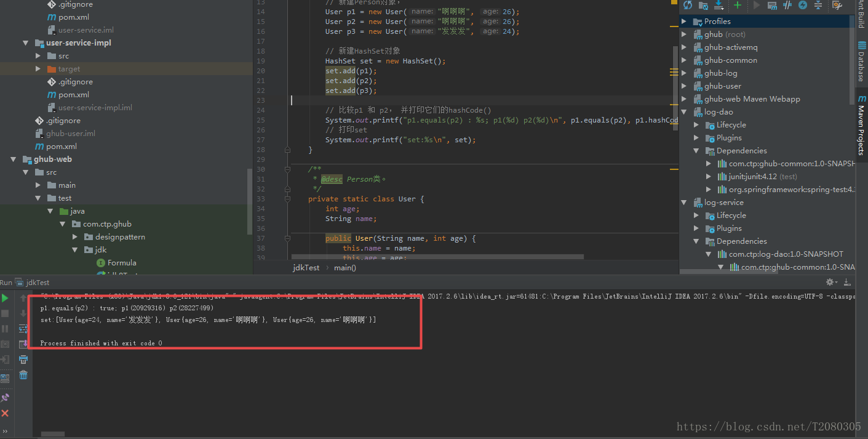The image size is (868, 439).
Task: Collapse the ghub-web module in tree
Action: pos(14,159)
